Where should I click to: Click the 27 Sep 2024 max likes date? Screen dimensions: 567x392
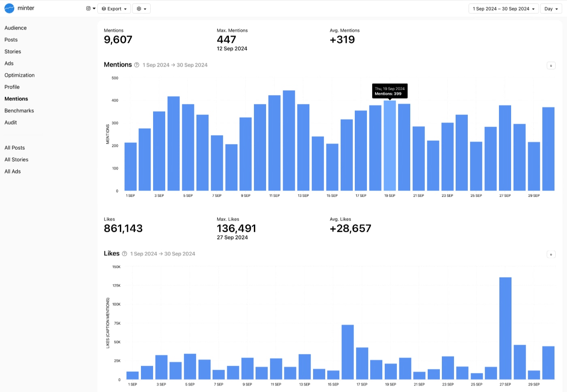tap(232, 237)
